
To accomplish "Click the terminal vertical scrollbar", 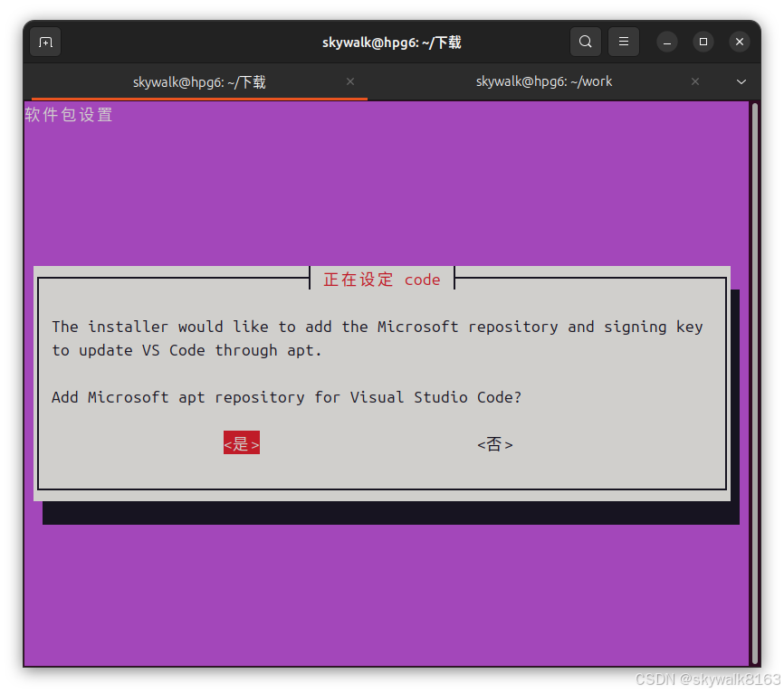I will pyautogui.click(x=754, y=384).
